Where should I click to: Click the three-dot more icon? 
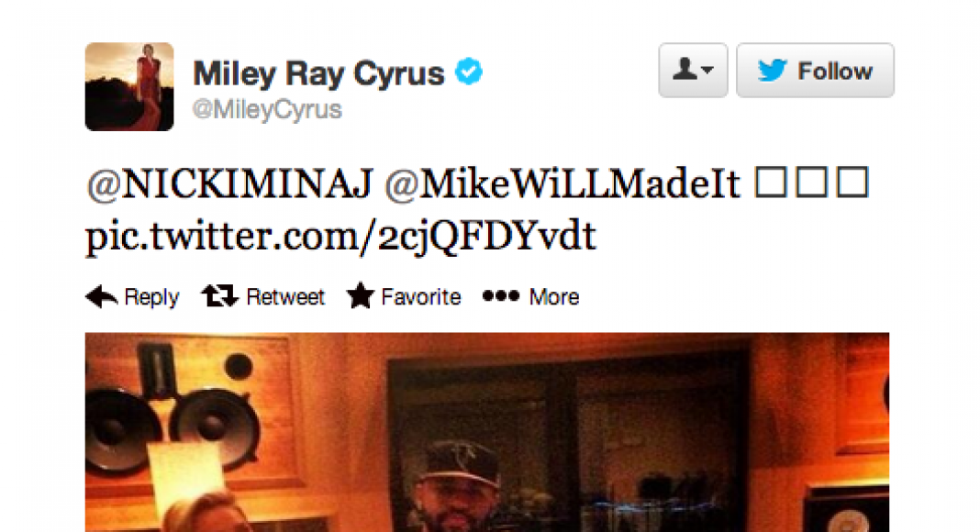pos(501,296)
